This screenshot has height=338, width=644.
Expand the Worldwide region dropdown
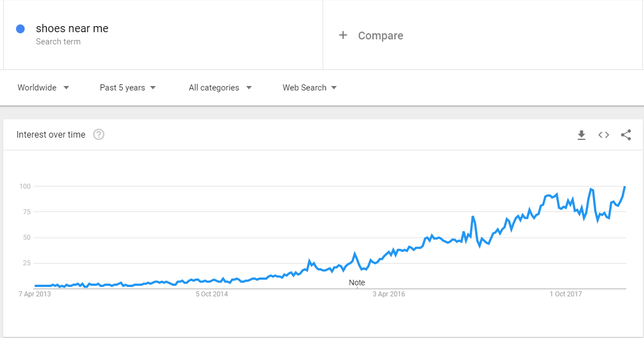click(x=43, y=88)
